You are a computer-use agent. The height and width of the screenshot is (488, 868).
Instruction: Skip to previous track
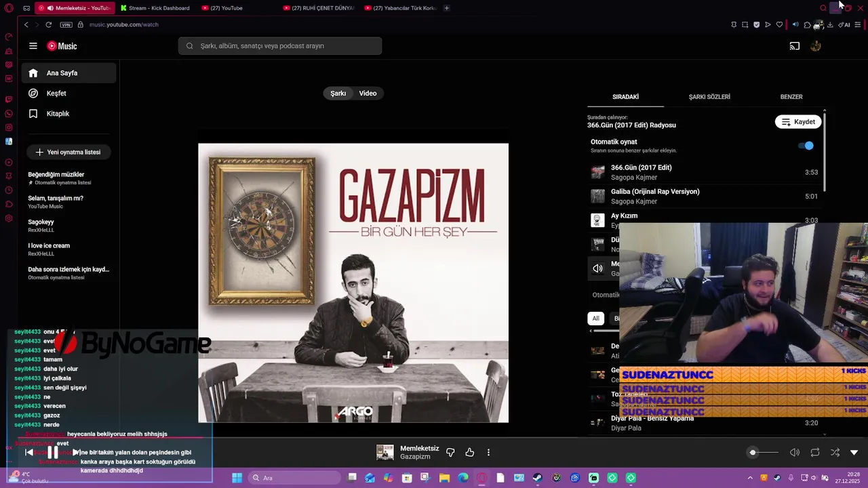tap(29, 452)
